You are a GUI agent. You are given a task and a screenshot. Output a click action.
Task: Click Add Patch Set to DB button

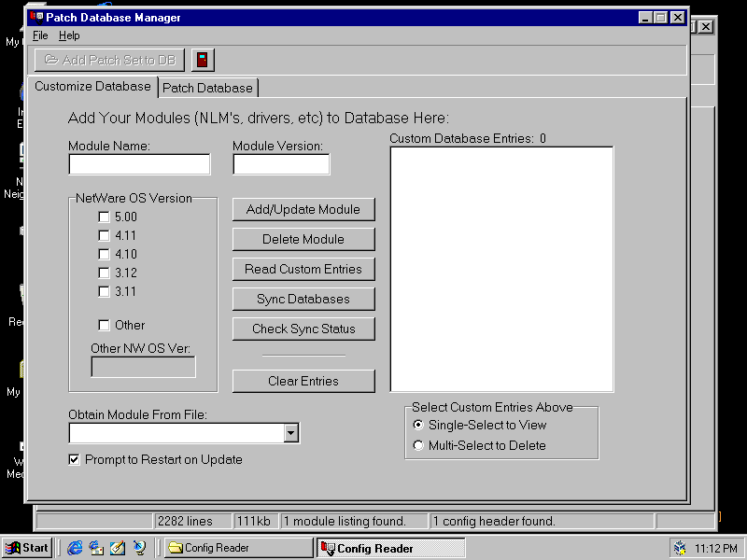tap(109, 60)
